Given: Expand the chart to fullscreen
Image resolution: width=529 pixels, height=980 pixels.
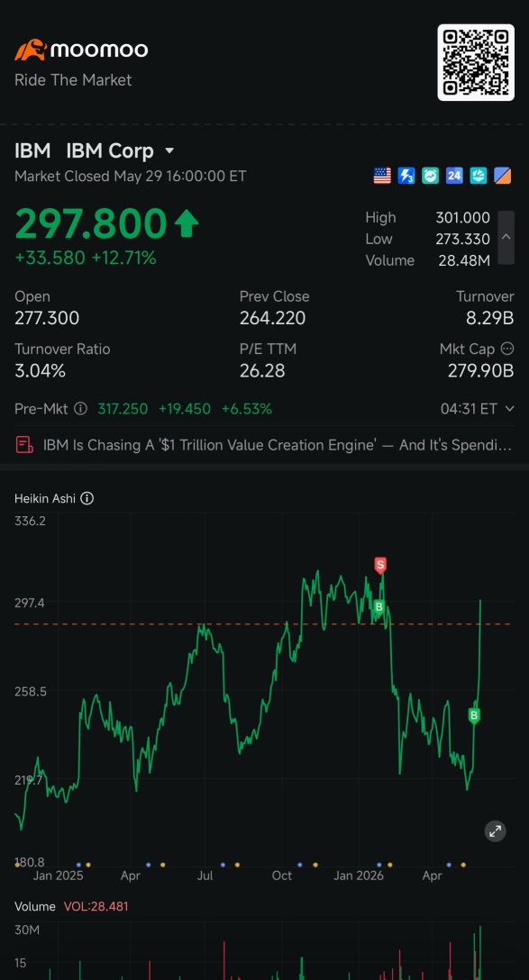Looking at the screenshot, I should (496, 831).
